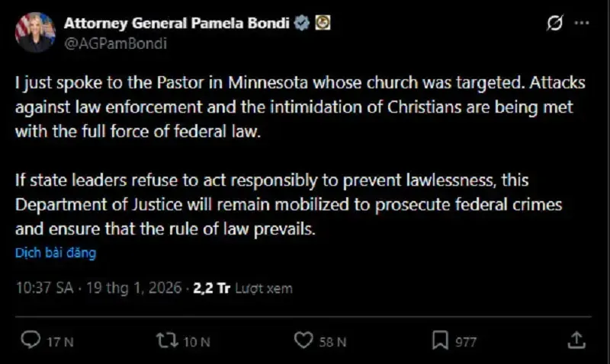Click the reply speech bubble icon
The image size is (610, 364).
pos(30,340)
